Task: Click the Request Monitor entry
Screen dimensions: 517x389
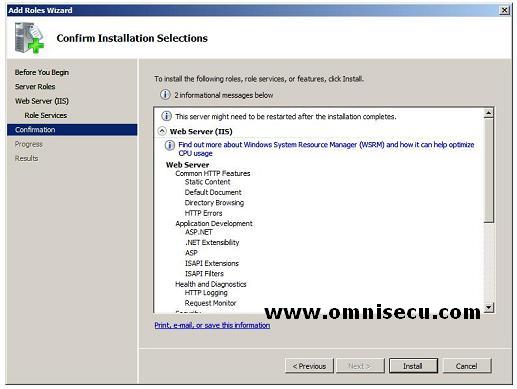Action: pyautogui.click(x=210, y=303)
